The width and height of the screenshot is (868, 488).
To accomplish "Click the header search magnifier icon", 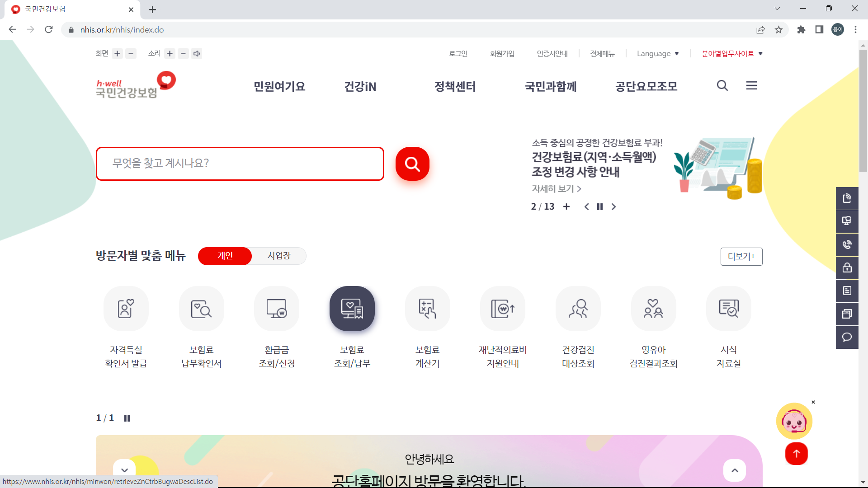I will coord(722,85).
